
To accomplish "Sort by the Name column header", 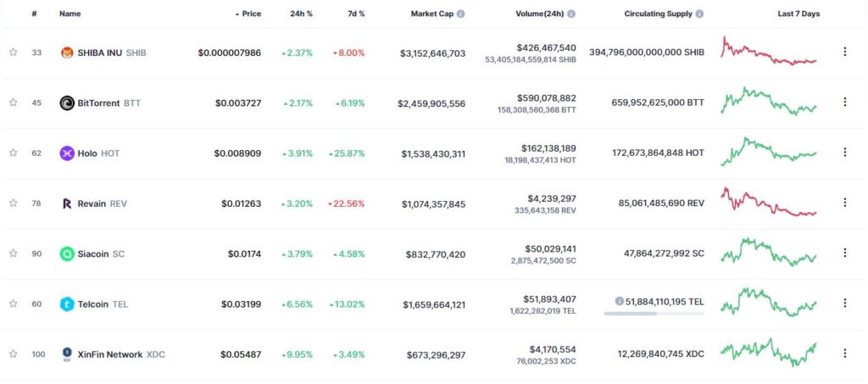I will (x=70, y=14).
